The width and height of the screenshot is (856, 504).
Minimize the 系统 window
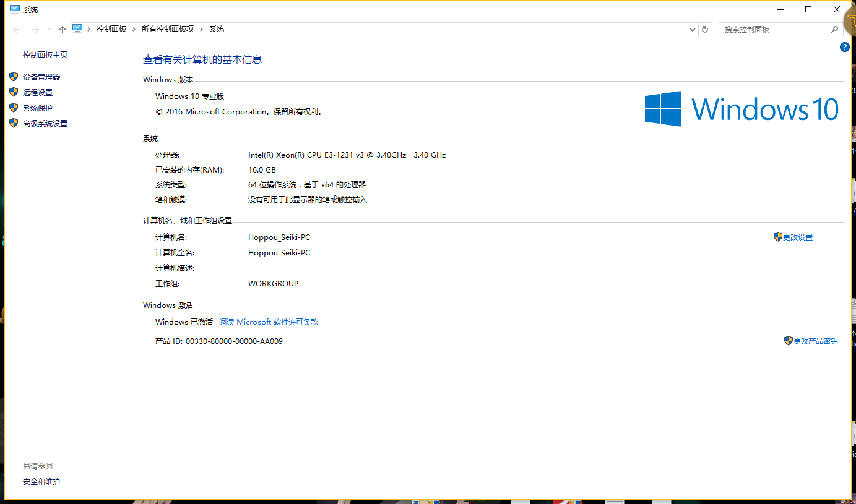[x=780, y=9]
